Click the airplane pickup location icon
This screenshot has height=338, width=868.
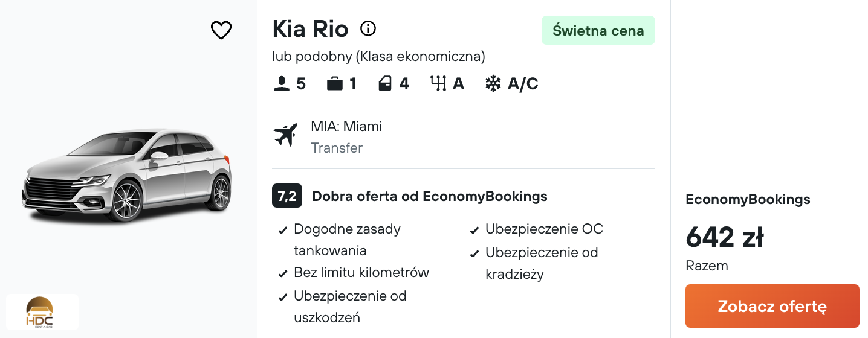coord(286,135)
